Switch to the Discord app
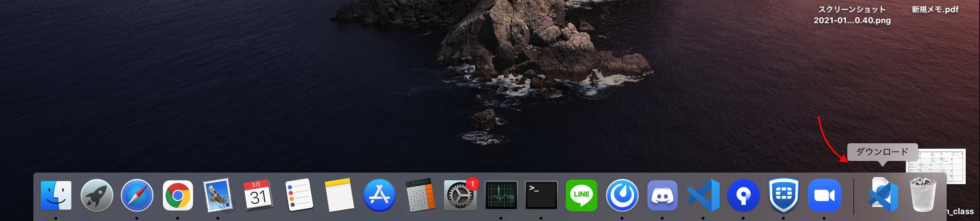980x221 pixels. click(x=662, y=195)
